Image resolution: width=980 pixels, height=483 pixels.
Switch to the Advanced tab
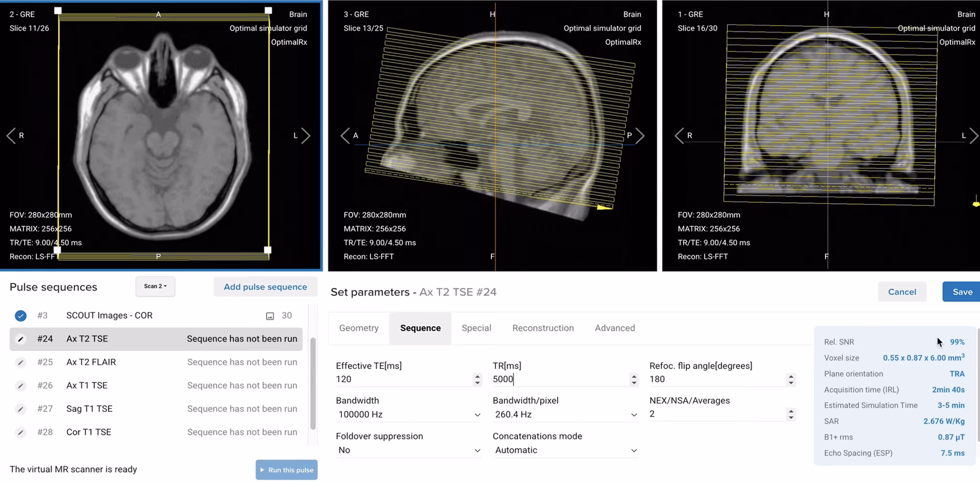click(x=615, y=328)
